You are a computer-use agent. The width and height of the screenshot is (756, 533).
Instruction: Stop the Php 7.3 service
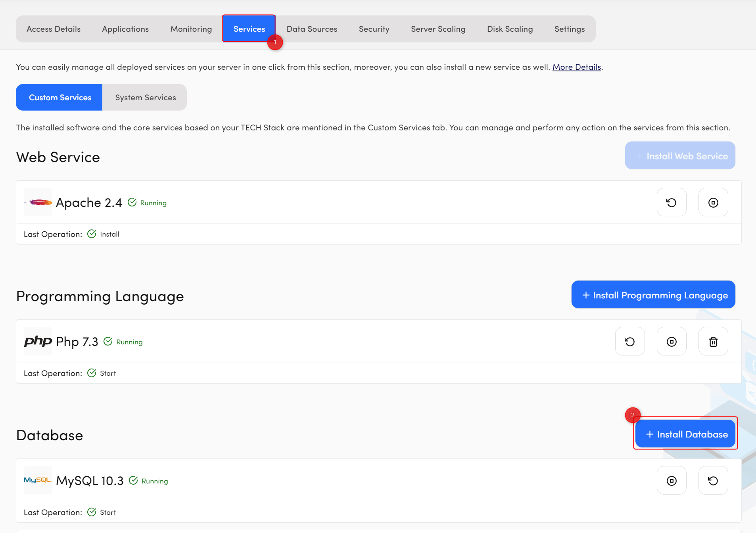[x=671, y=342]
